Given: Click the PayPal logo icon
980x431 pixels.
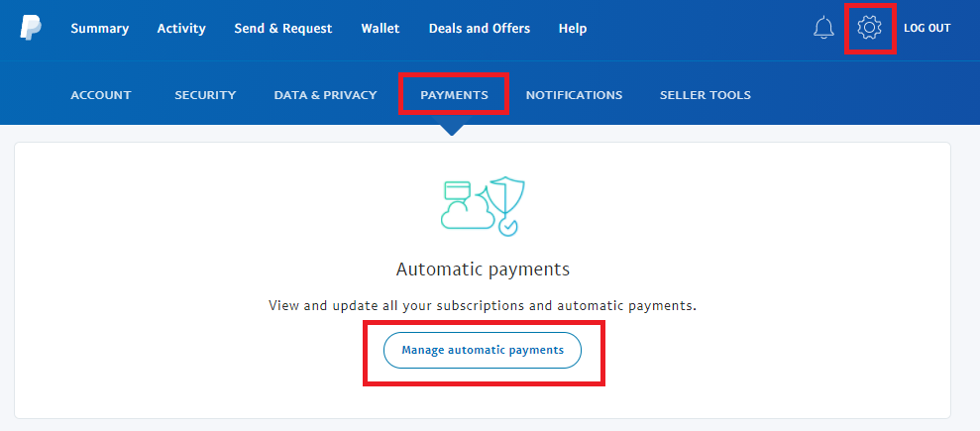Looking at the screenshot, I should pos(30,28).
